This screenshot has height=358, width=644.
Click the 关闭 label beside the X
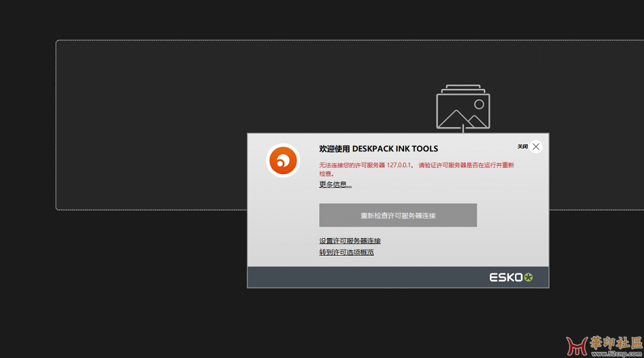click(522, 147)
